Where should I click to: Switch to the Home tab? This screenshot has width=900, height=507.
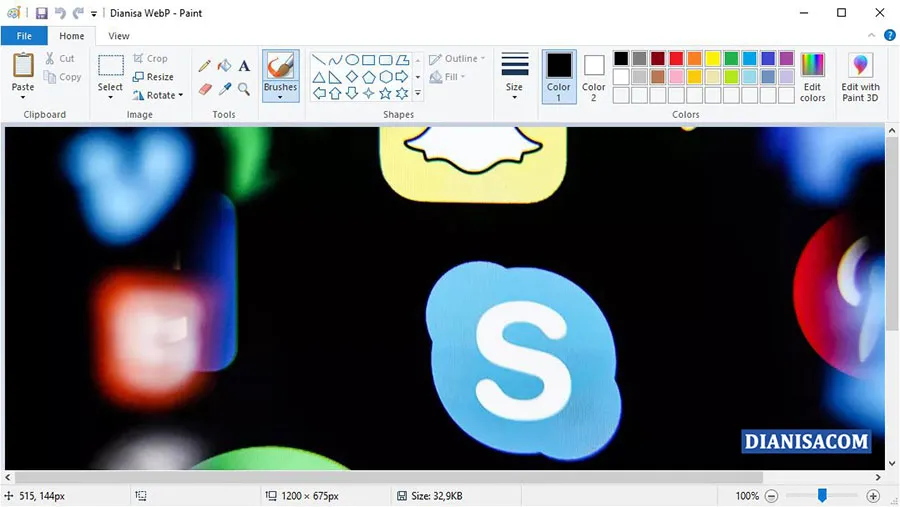pos(72,36)
